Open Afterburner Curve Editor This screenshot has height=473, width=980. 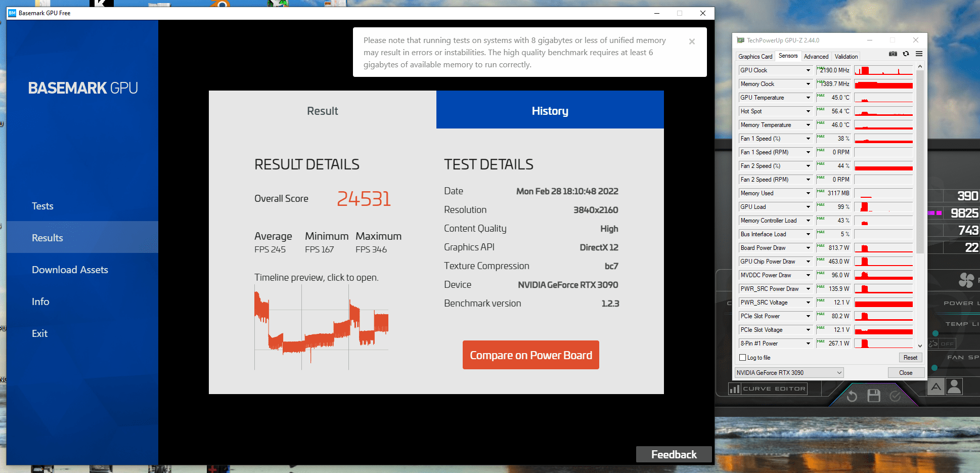coord(768,389)
